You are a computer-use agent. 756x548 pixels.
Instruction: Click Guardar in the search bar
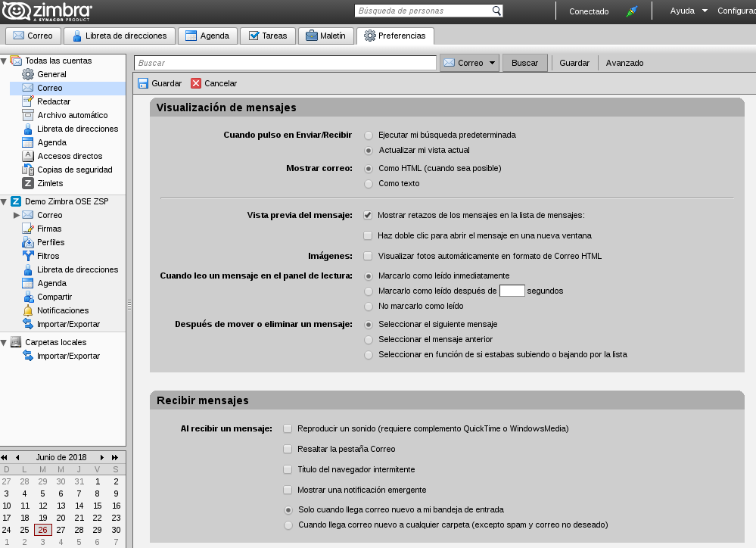tap(574, 63)
